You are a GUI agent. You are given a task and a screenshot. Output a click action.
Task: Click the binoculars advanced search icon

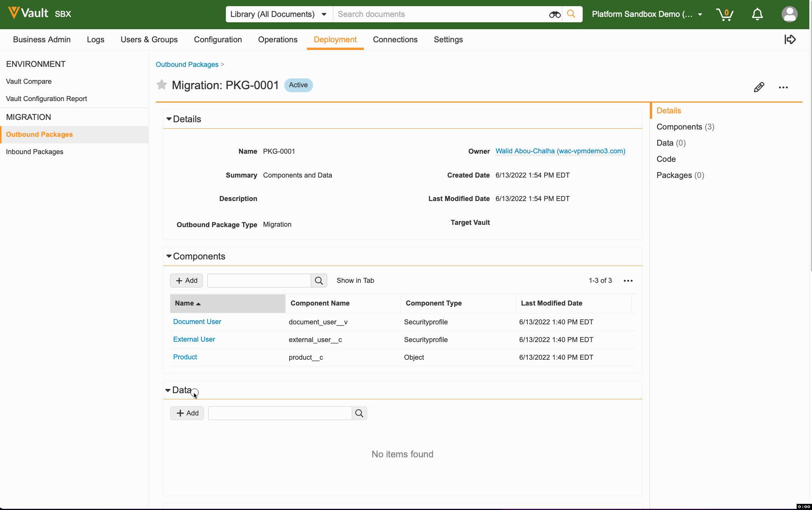(x=555, y=15)
